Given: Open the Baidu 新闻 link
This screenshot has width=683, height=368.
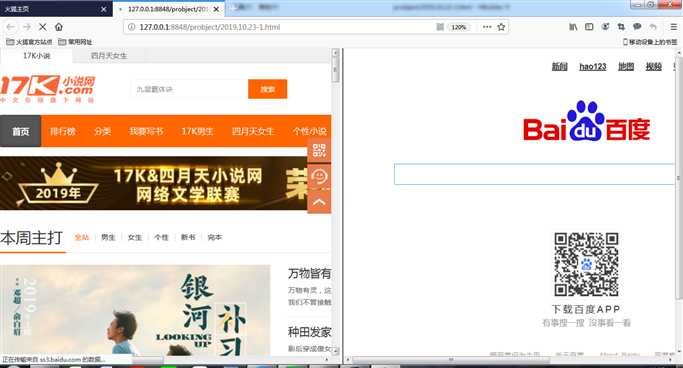Looking at the screenshot, I should (x=559, y=67).
